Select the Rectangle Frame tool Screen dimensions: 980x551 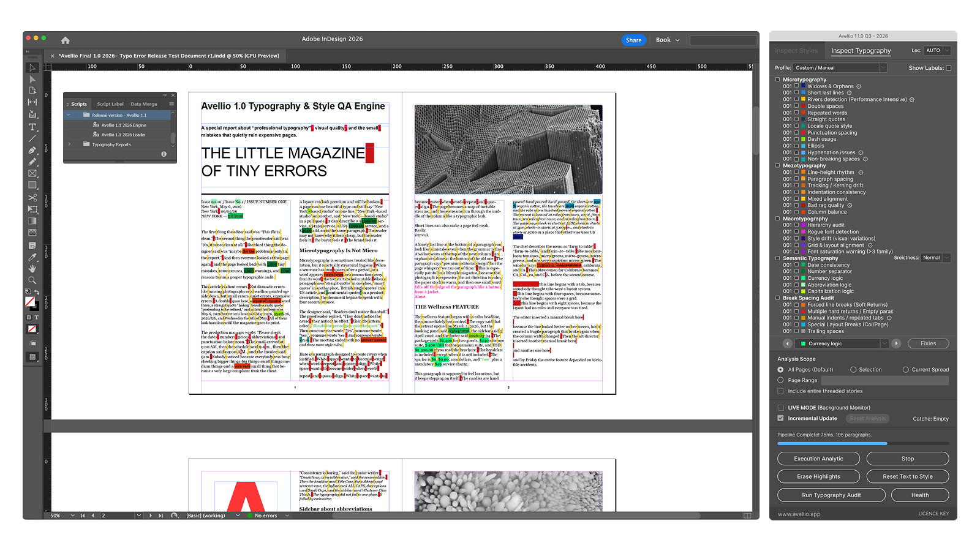[32, 173]
